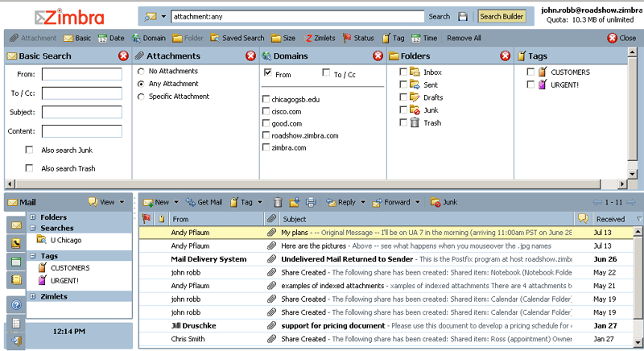Add Size search panel from builder toolbar
Screen dimensions: 644x351
pos(283,38)
